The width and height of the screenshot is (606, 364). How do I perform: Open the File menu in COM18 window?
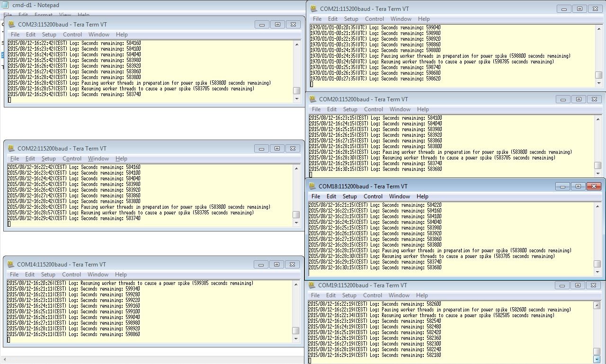pyautogui.click(x=316, y=196)
